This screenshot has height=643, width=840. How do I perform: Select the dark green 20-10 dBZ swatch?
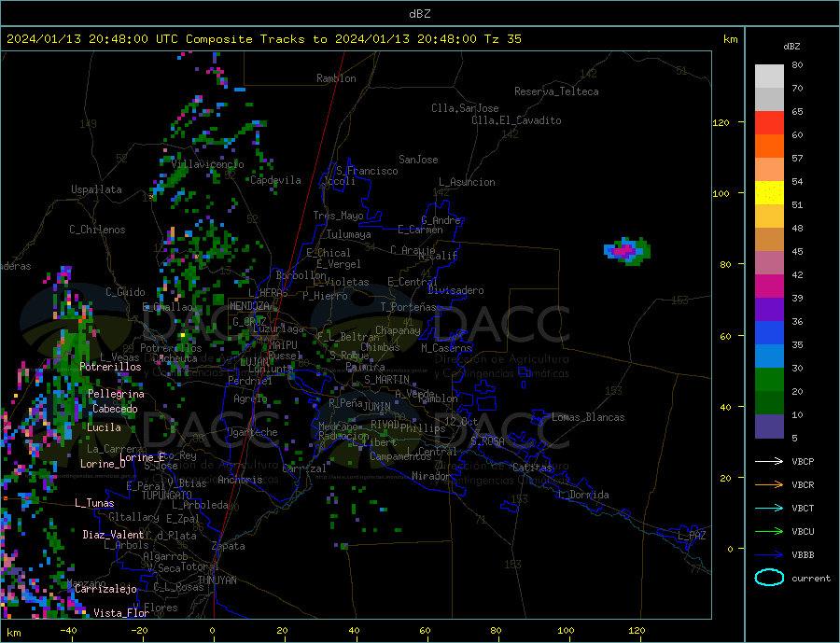[x=769, y=402]
